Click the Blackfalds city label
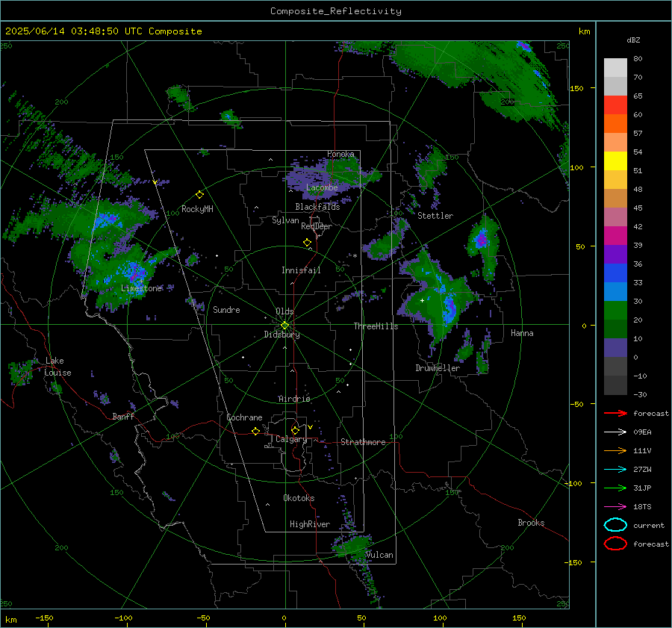 [x=317, y=207]
